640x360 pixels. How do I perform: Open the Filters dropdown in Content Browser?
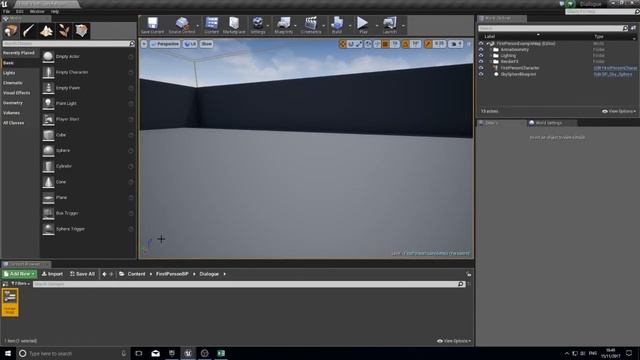[20, 284]
